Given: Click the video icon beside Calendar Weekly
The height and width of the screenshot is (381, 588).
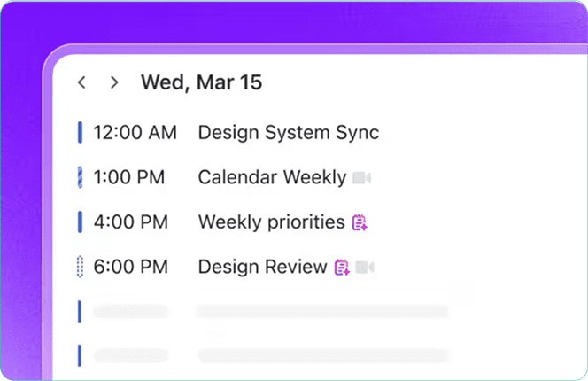Looking at the screenshot, I should [x=362, y=178].
